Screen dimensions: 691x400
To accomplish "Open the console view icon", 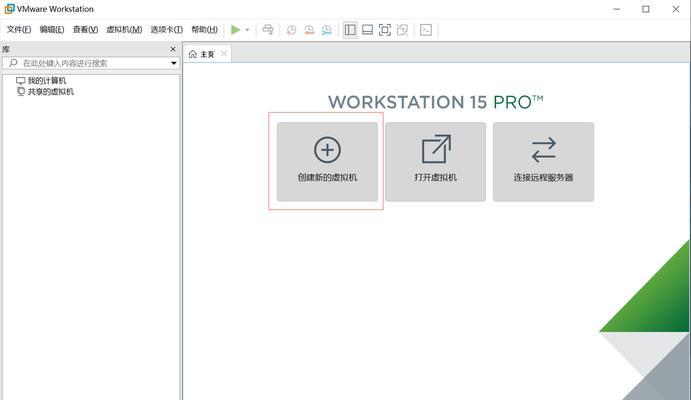I will tap(426, 30).
